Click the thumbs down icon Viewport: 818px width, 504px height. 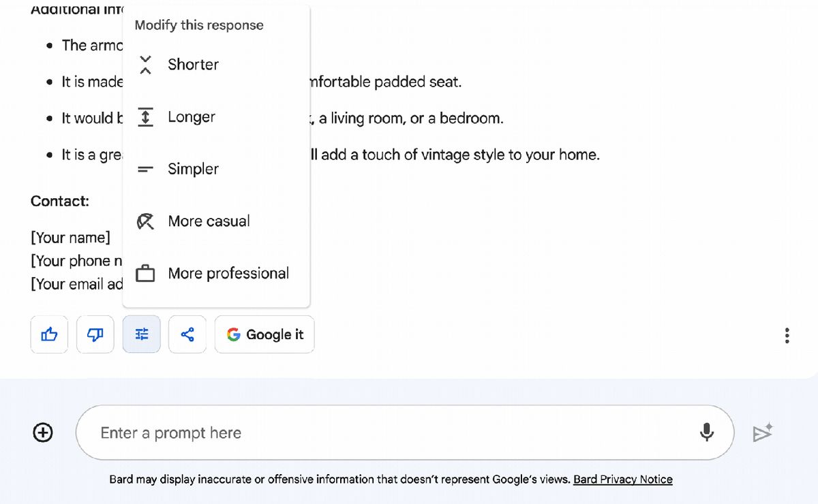pyautogui.click(x=95, y=334)
